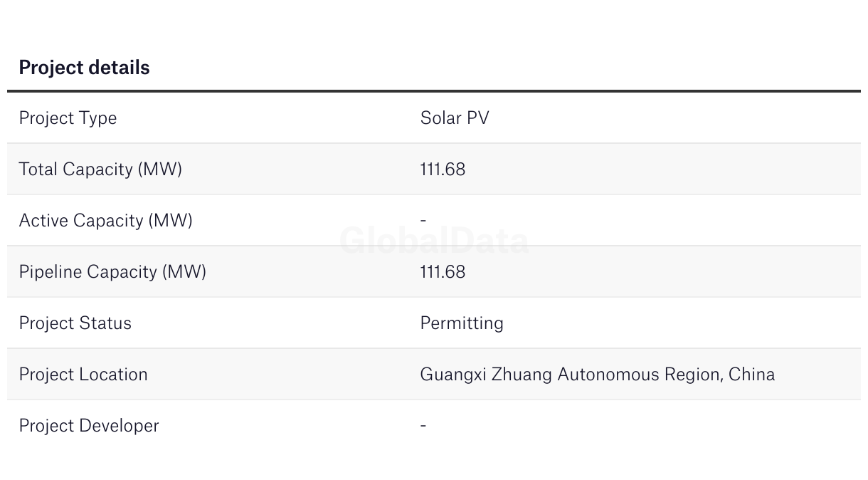Click the GlobalData watermark
868x480 pixels.
coord(434,241)
